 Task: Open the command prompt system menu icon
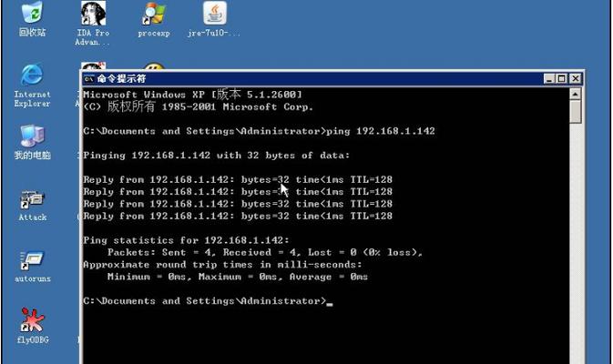88,79
